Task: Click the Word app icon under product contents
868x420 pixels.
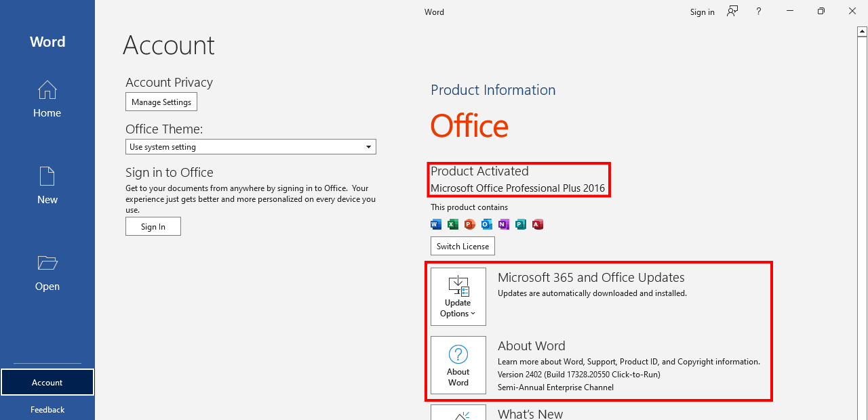Action: coord(436,224)
